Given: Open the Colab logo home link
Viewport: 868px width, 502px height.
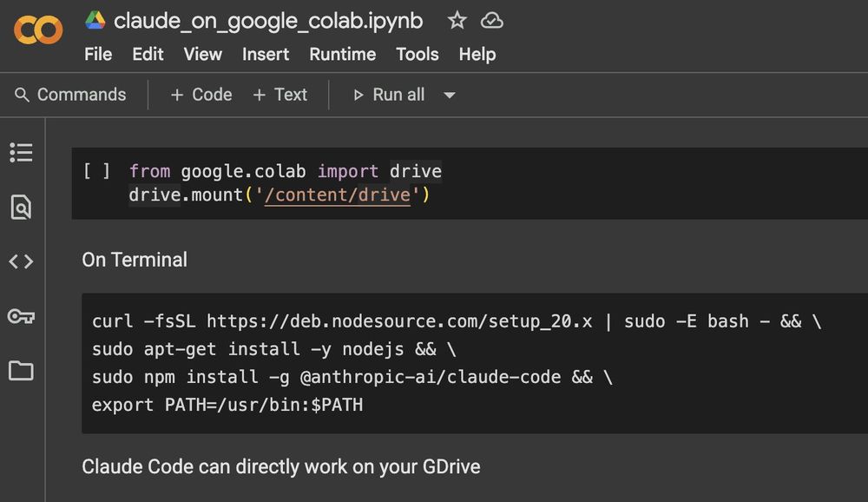Looking at the screenshot, I should pyautogui.click(x=38, y=30).
